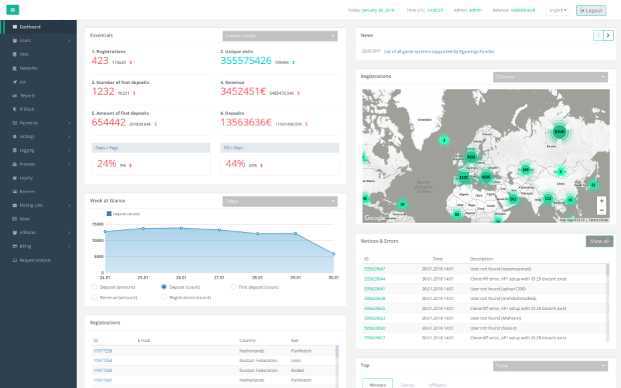Click the chart icon beside Reports

click(x=15, y=95)
